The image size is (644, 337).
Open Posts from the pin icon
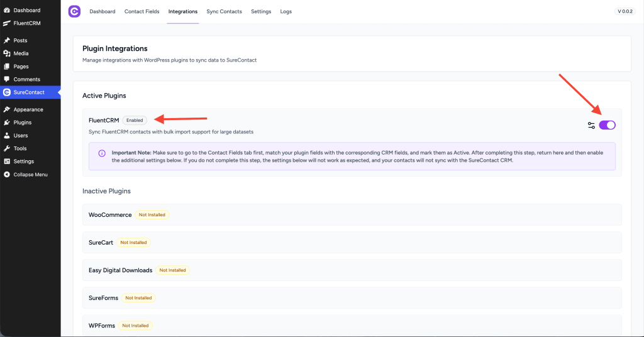[7, 40]
